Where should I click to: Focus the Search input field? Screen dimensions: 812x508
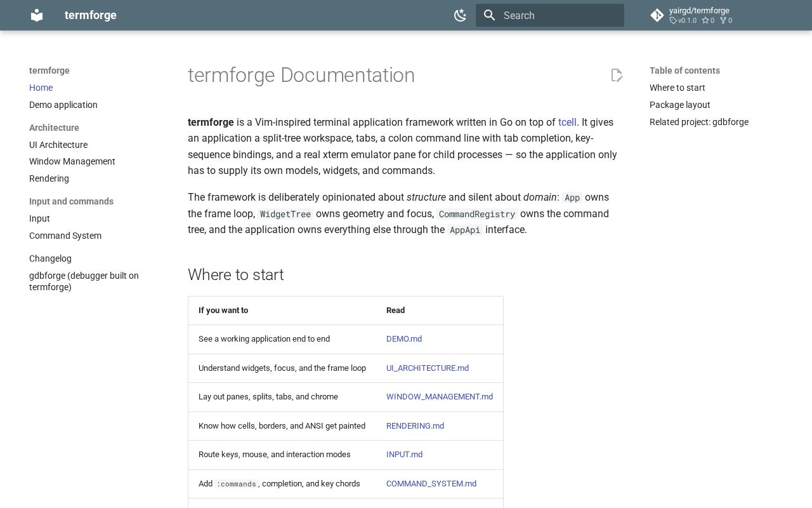[x=550, y=15]
